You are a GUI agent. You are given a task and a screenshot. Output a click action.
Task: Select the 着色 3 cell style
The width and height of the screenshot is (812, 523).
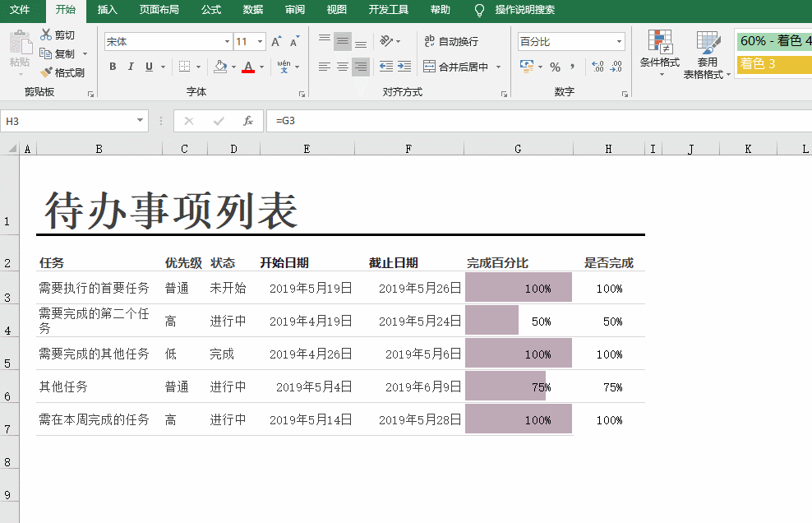[774, 64]
